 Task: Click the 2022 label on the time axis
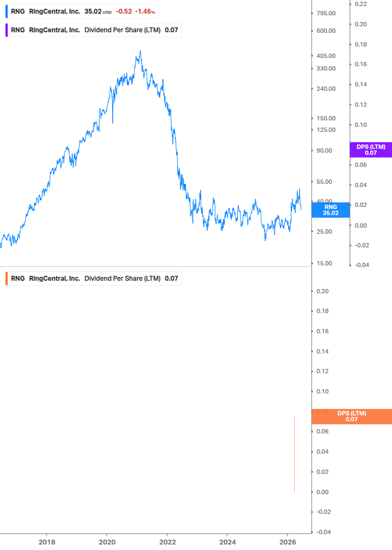tap(167, 542)
